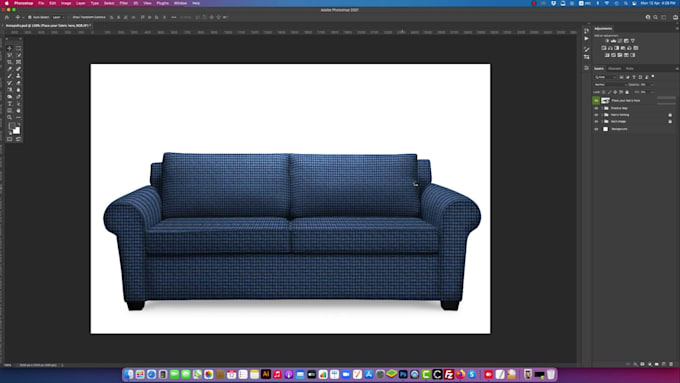Select the Clone Stamp tool

pos(18,76)
